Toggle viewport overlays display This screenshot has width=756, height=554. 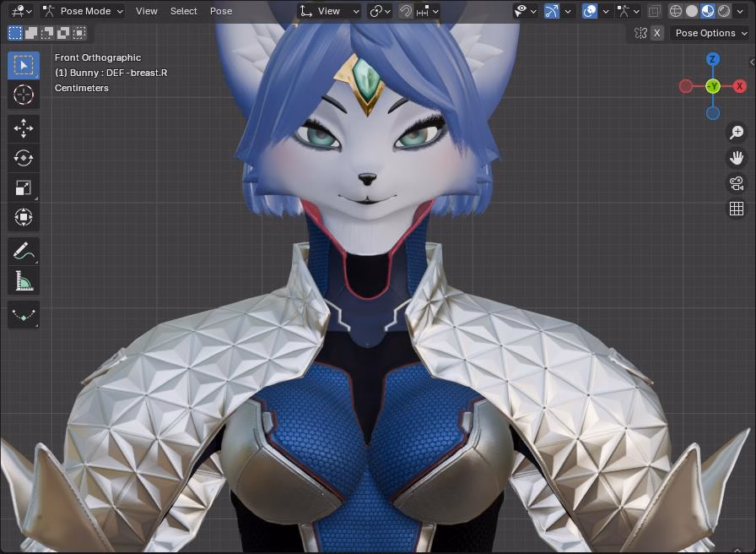click(589, 11)
